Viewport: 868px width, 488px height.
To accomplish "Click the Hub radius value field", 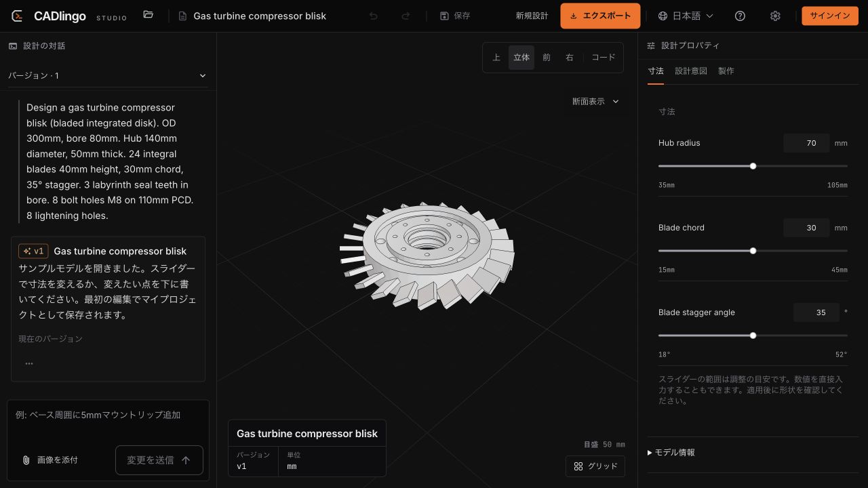I will pyautogui.click(x=806, y=143).
